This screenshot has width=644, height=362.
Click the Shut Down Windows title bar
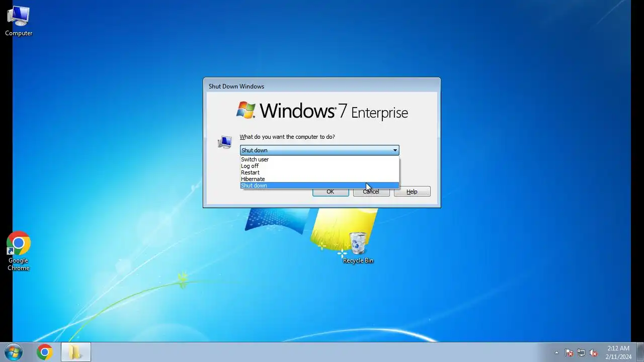coord(321,86)
